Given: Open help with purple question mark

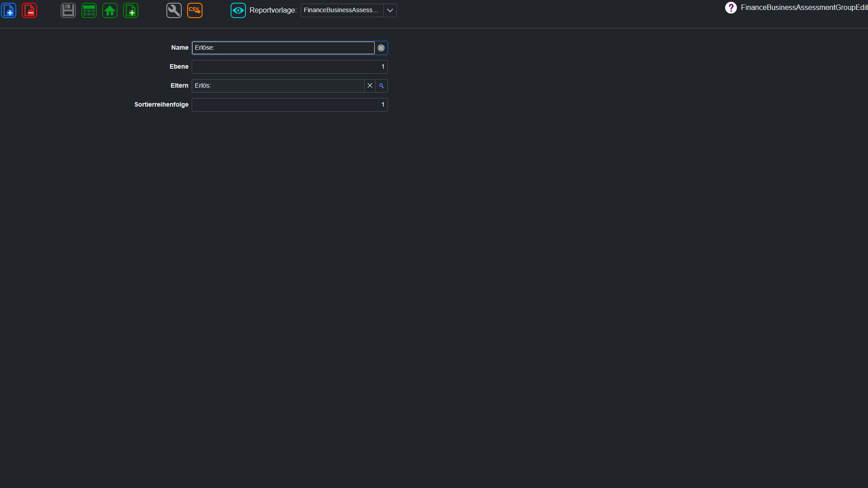Looking at the screenshot, I should click(731, 8).
